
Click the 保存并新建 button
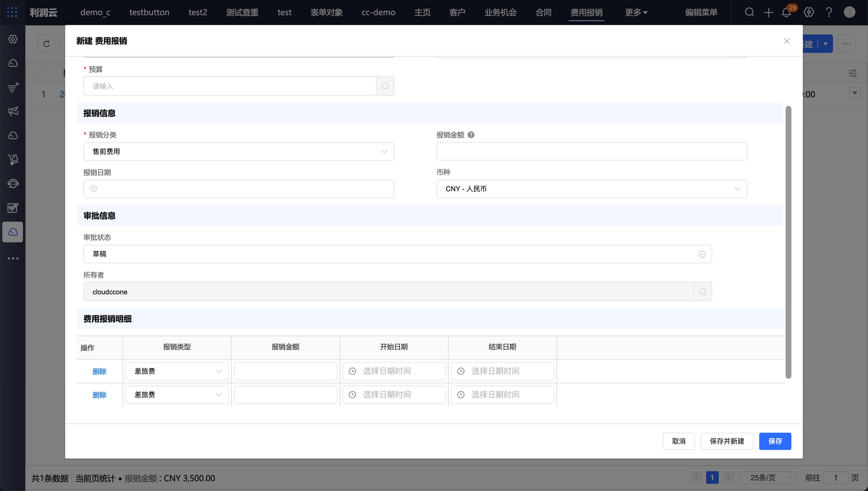coord(727,441)
